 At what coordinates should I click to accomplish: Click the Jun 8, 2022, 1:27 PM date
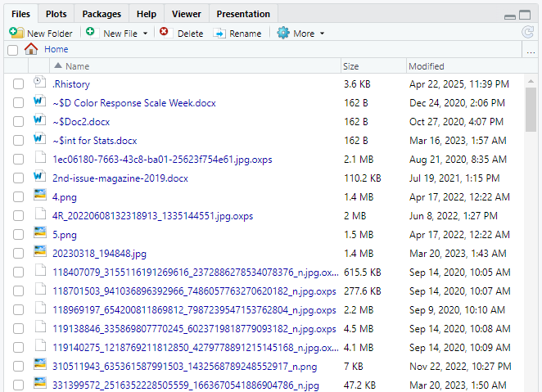(454, 216)
